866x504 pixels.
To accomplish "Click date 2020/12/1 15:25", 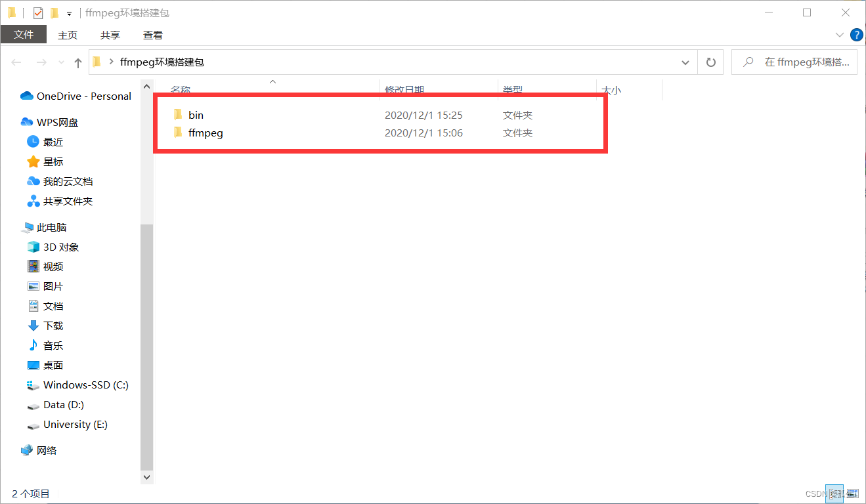I will point(423,115).
